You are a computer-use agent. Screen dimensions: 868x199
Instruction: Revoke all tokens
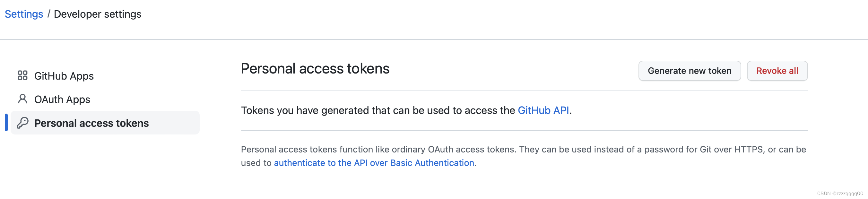[777, 71]
